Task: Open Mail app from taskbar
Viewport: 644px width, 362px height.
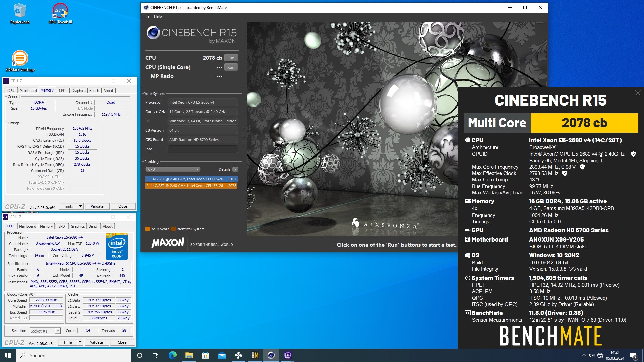Action: (222, 355)
